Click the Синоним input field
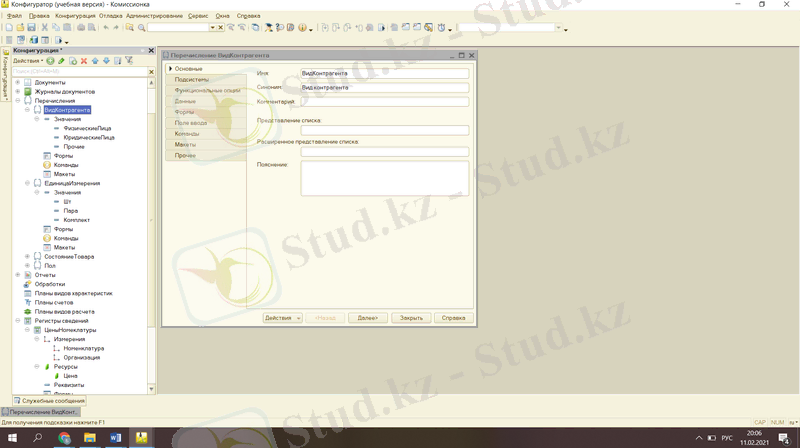 (x=385, y=88)
